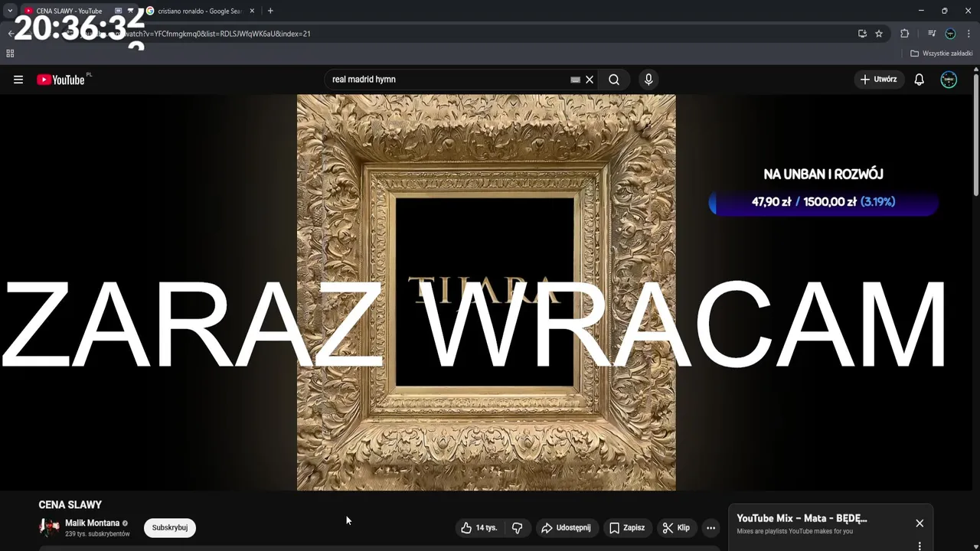Viewport: 980px width, 551px height.
Task: Open playlist options three-dot menu
Action: coord(920,546)
